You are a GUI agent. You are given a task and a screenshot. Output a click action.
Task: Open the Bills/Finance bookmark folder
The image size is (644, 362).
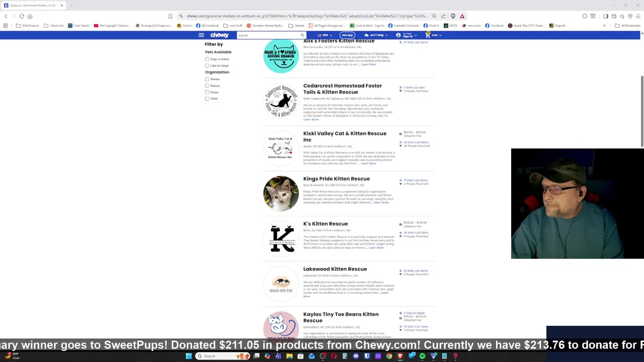point(28,26)
